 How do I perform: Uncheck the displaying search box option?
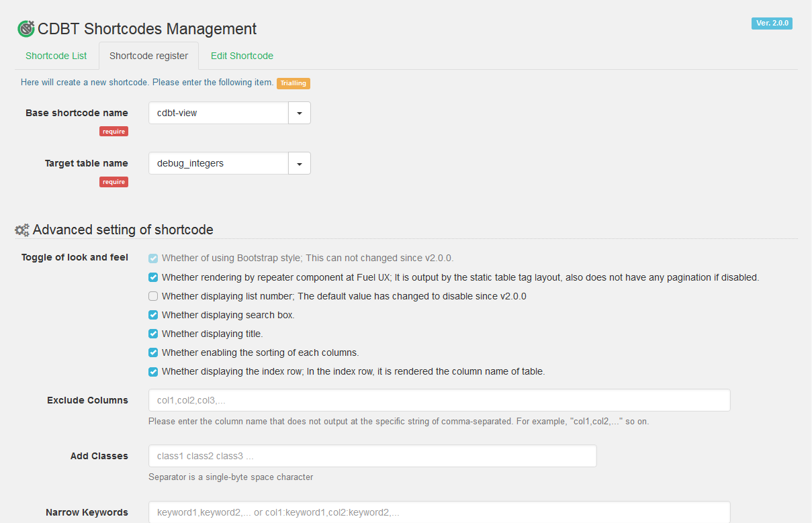[x=153, y=315]
